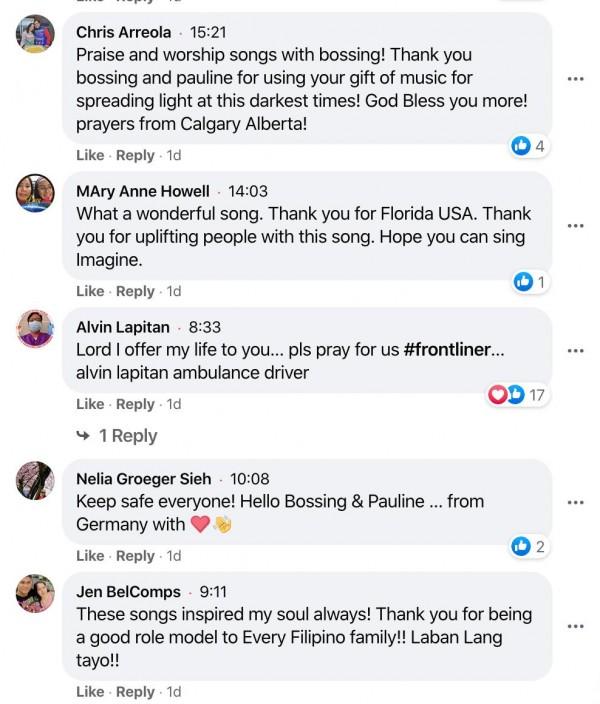Image resolution: width=600 pixels, height=704 pixels.
Task: Open more options for Jen BelComps' comment
Action: (x=574, y=627)
